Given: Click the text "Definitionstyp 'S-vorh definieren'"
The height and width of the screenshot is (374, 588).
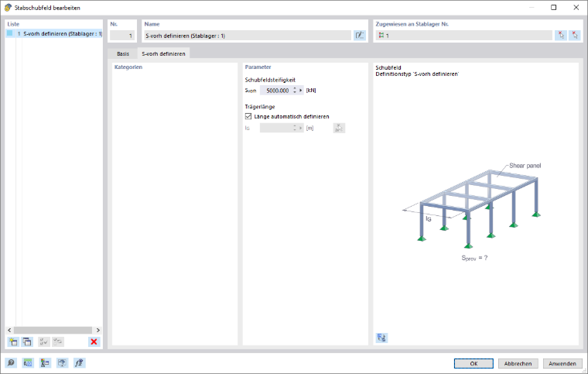Looking at the screenshot, I should tap(417, 74).
